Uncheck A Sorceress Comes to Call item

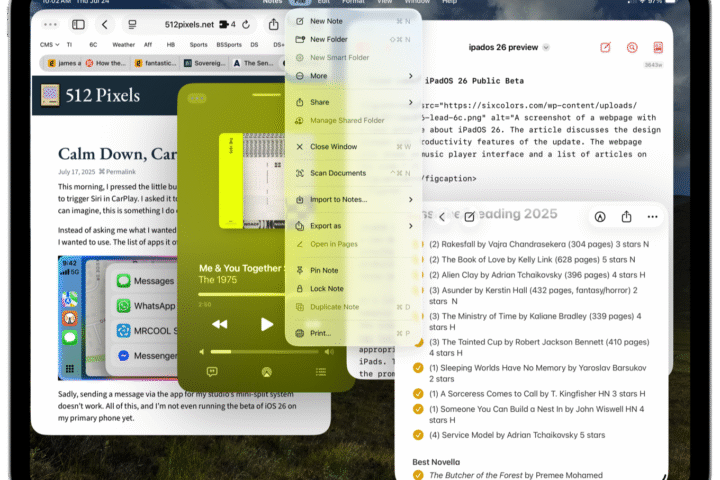pyautogui.click(x=418, y=394)
